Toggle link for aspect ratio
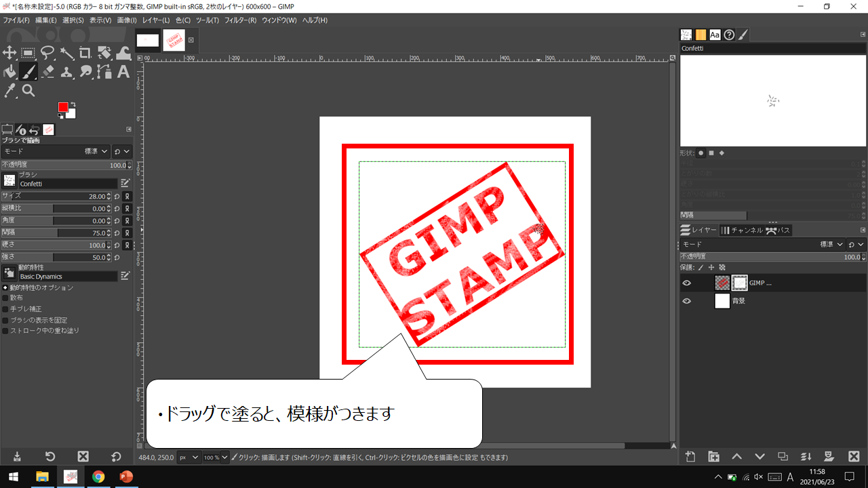 click(127, 208)
